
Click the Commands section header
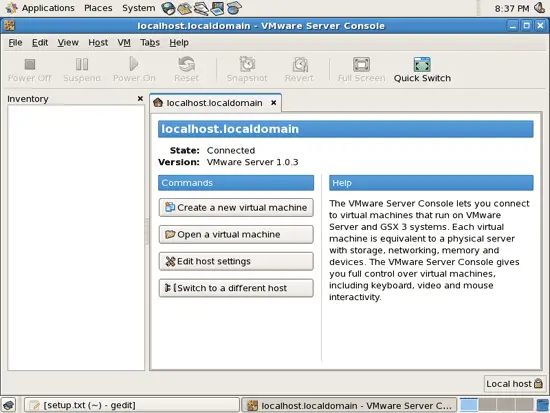click(x=236, y=183)
